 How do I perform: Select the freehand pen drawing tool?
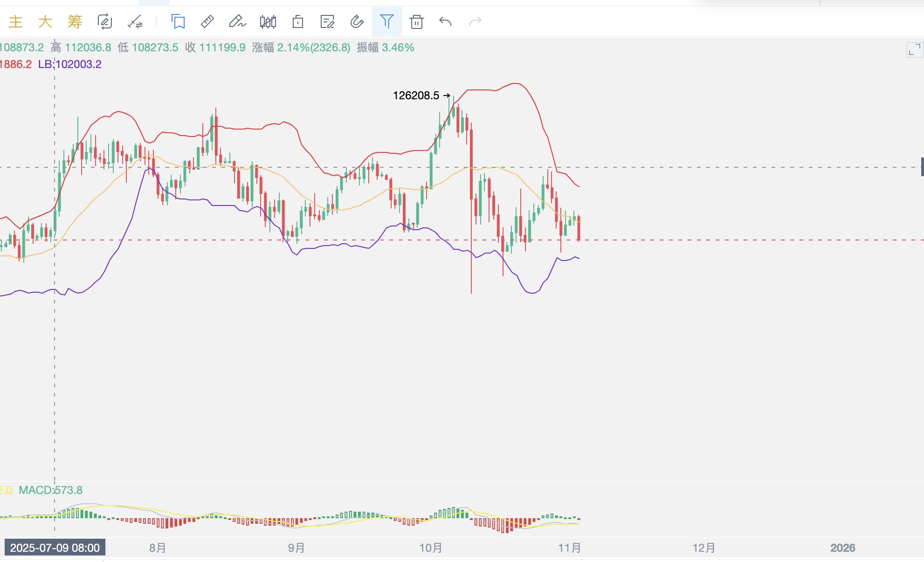click(x=237, y=21)
